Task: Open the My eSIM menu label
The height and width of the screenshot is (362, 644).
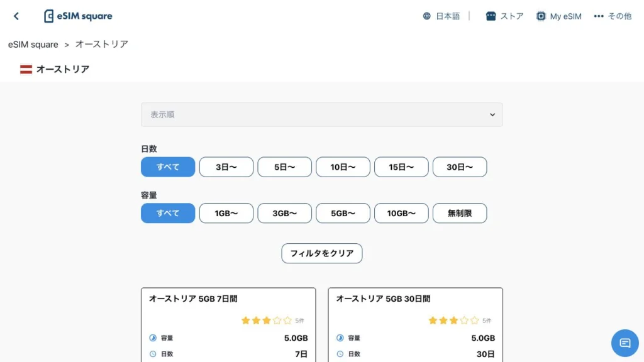Action: (x=565, y=16)
